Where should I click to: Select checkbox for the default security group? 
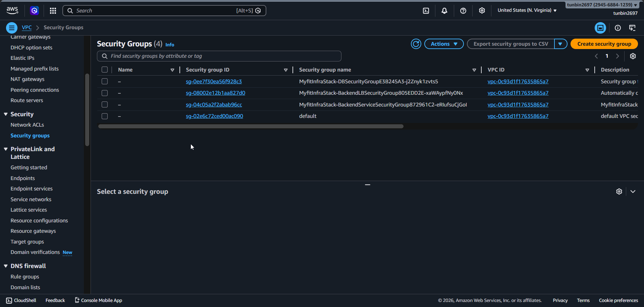[105, 116]
